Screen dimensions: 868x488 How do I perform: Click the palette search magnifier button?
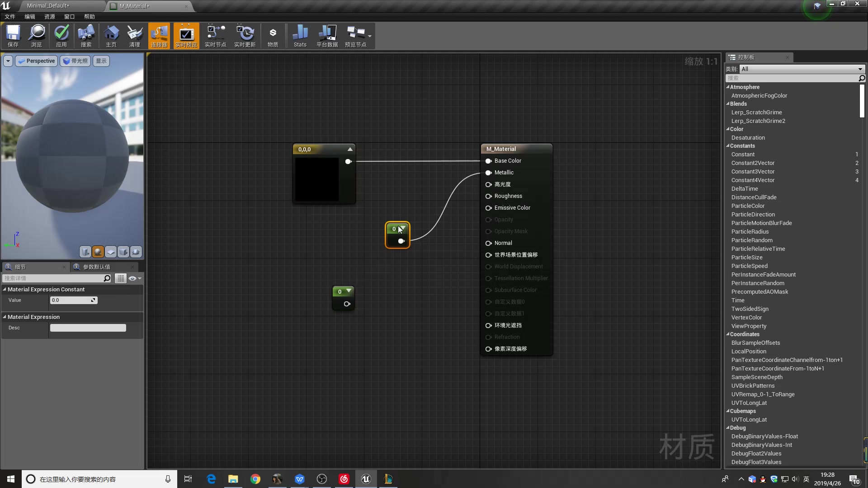point(861,78)
